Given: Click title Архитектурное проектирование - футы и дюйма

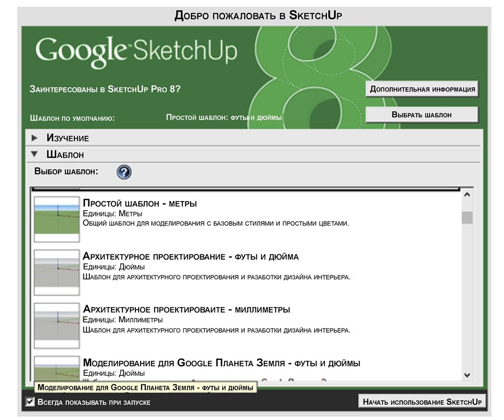Looking at the screenshot, I should click(x=191, y=256).
